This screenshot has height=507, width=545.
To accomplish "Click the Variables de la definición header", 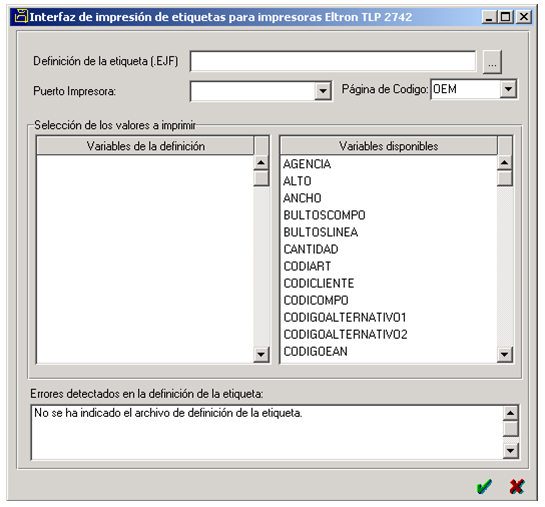I will coord(145,146).
